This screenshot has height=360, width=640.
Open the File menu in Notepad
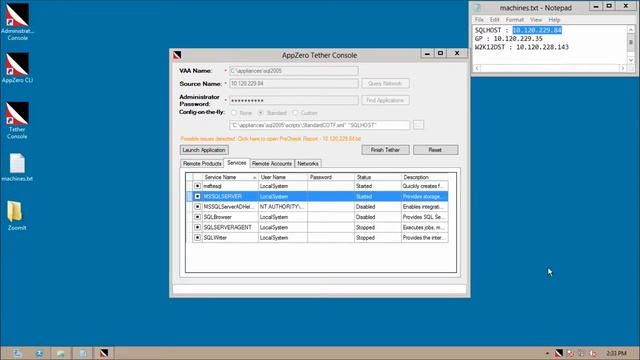479,20
